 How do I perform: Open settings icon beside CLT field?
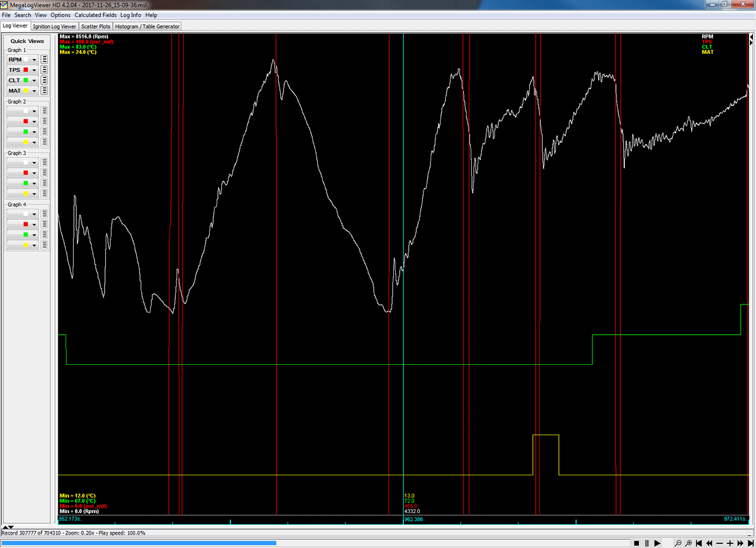point(44,80)
